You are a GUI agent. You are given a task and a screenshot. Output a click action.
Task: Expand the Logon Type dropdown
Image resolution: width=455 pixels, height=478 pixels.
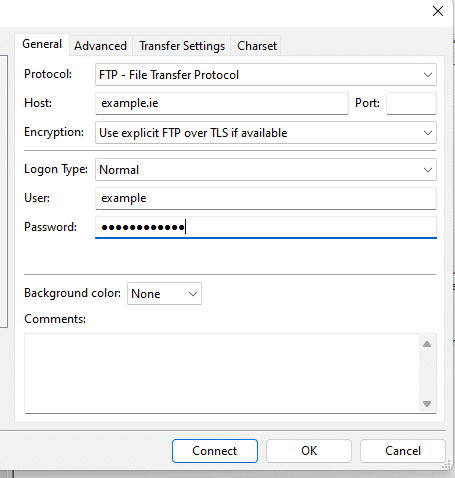point(266,170)
